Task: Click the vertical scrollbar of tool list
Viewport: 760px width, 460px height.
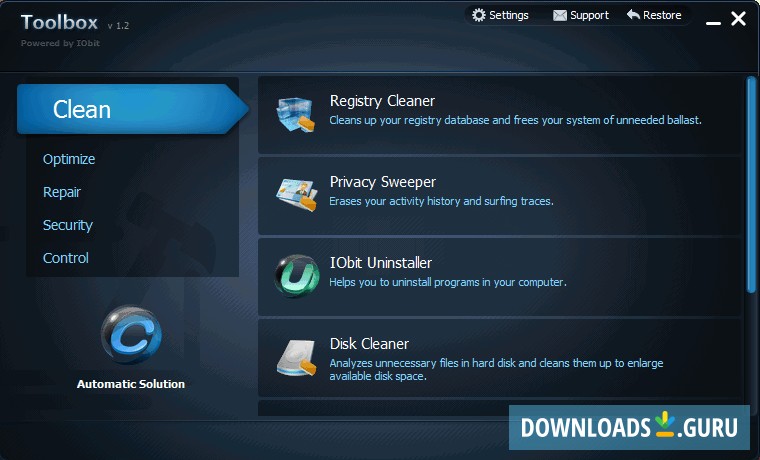Action: pyautogui.click(x=751, y=185)
